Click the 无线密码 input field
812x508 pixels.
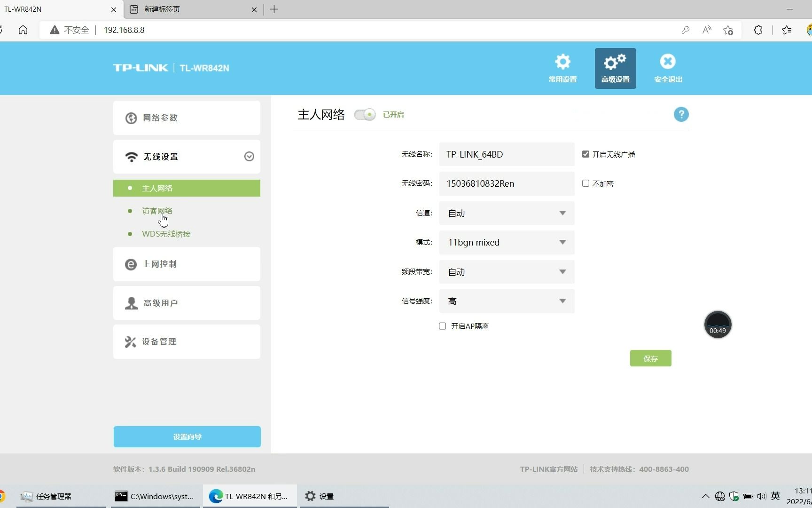point(507,183)
